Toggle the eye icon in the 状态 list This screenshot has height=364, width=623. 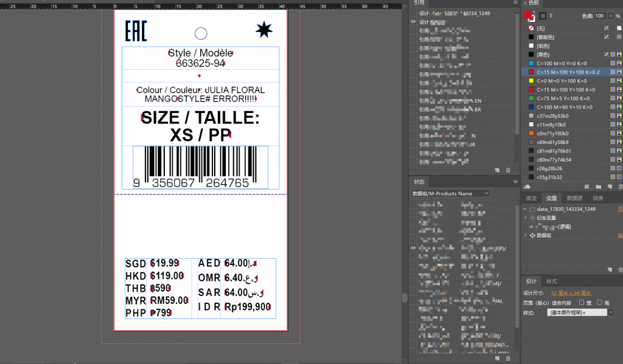[x=413, y=248]
